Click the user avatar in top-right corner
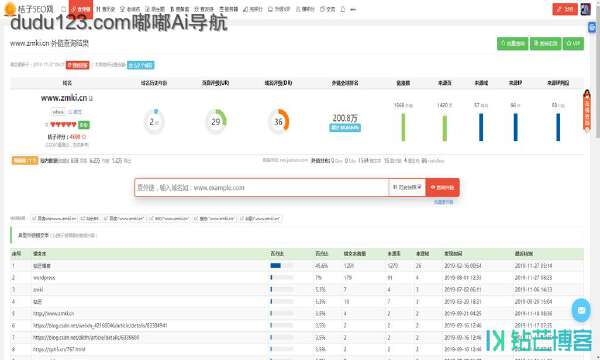Image resolution: width=600 pixels, height=360 pixels. (x=585, y=9)
